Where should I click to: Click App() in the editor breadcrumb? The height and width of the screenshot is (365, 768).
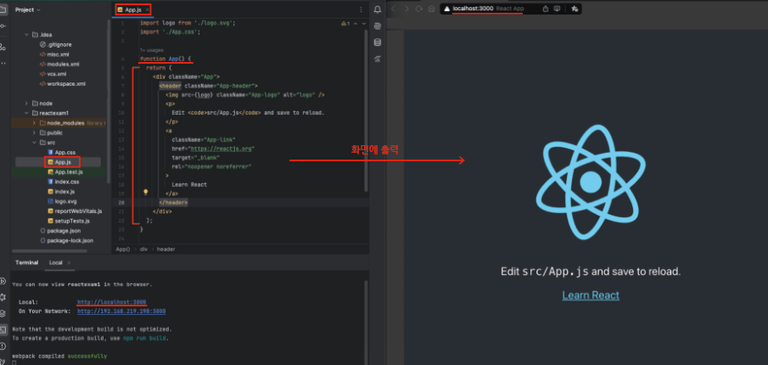point(122,249)
